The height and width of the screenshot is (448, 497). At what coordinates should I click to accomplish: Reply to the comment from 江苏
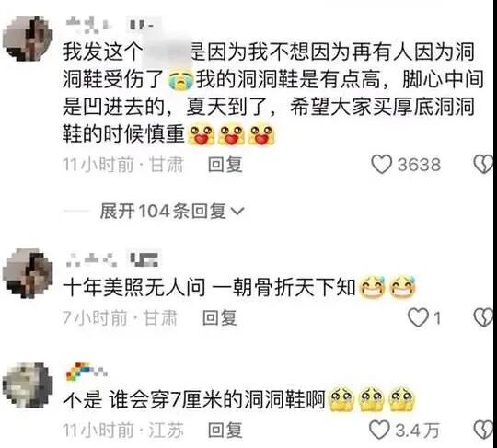(225, 431)
